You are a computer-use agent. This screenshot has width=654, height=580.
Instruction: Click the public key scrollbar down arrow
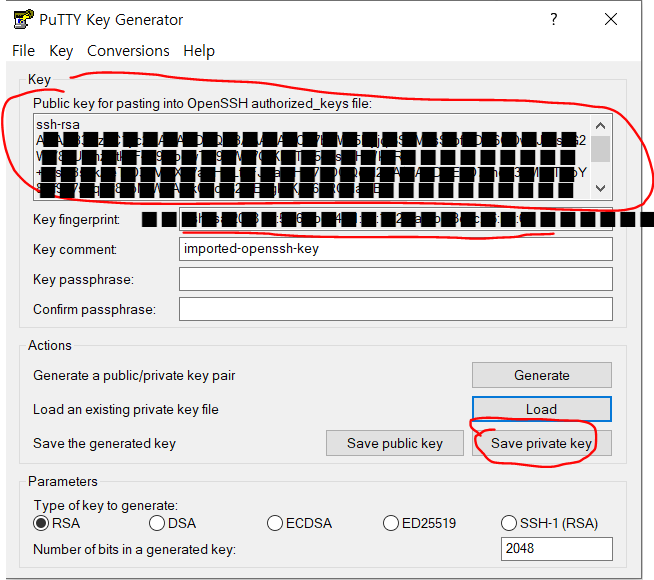pyautogui.click(x=601, y=188)
